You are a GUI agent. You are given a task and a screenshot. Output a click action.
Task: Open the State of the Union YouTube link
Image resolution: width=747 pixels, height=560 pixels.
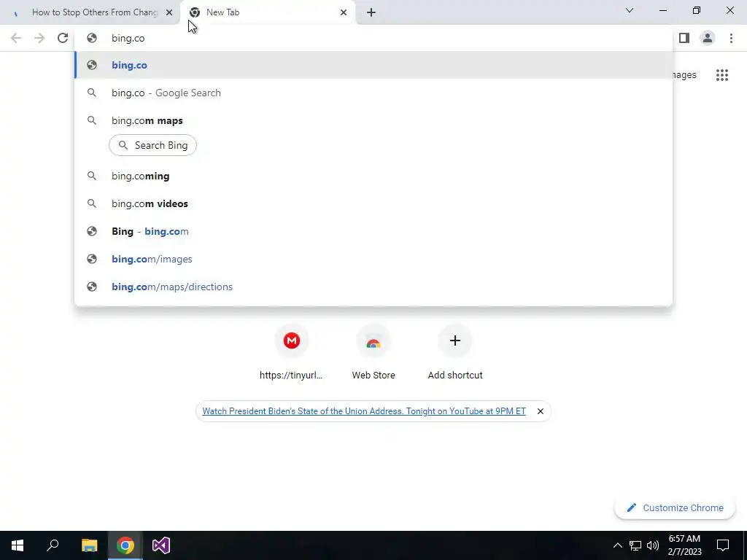(364, 411)
